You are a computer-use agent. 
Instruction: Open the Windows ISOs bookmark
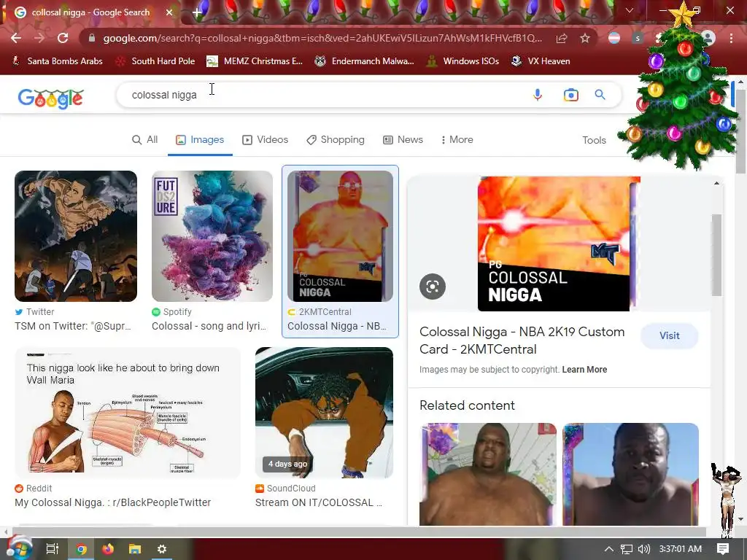pos(462,61)
